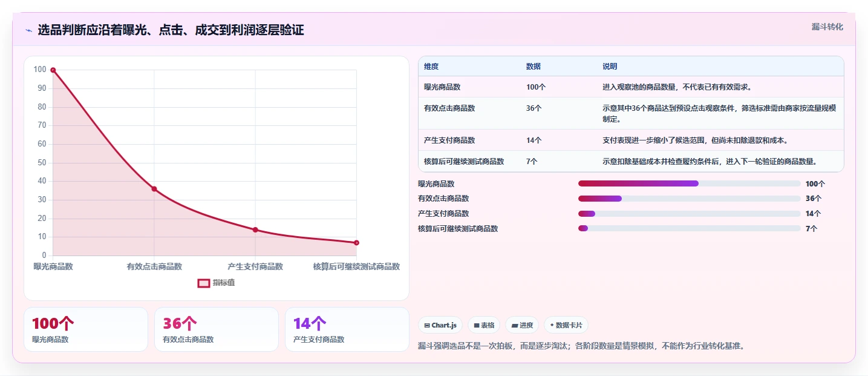This screenshot has height=376, width=868.
Task: Click the 进度 chip
Action: [522, 325]
